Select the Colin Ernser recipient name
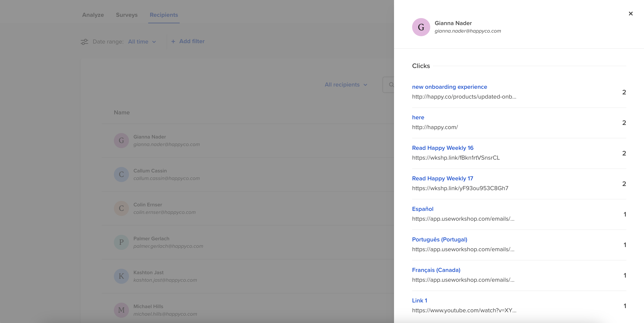Image resolution: width=644 pixels, height=323 pixels. click(148, 205)
